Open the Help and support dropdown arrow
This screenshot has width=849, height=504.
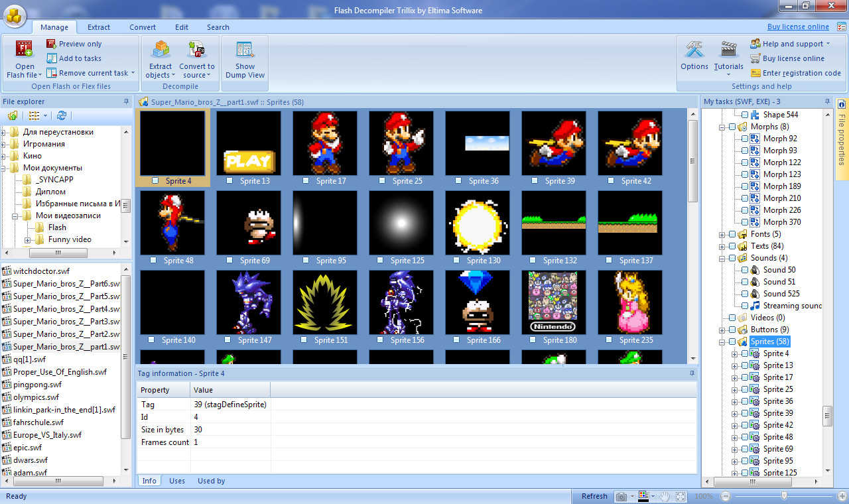coord(828,44)
